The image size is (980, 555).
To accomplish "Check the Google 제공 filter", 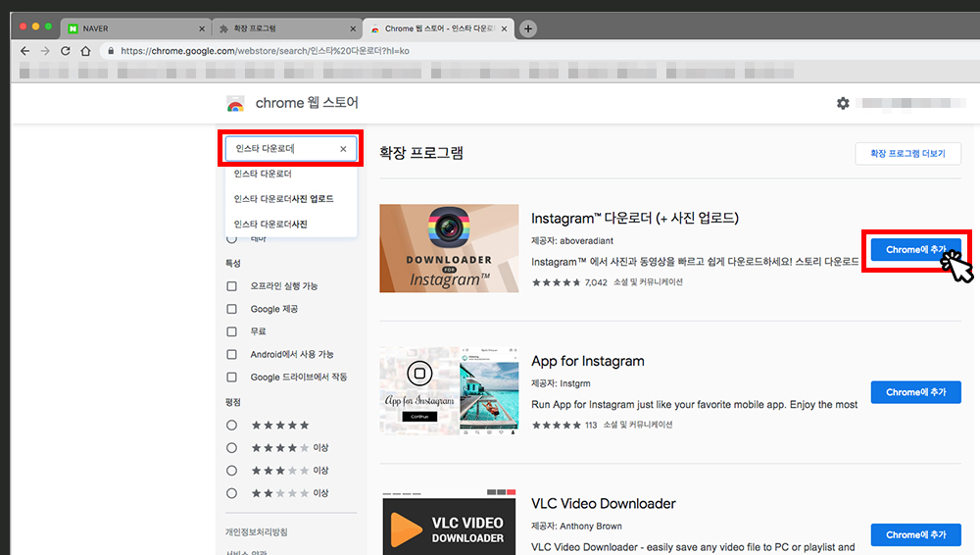I will (232, 309).
